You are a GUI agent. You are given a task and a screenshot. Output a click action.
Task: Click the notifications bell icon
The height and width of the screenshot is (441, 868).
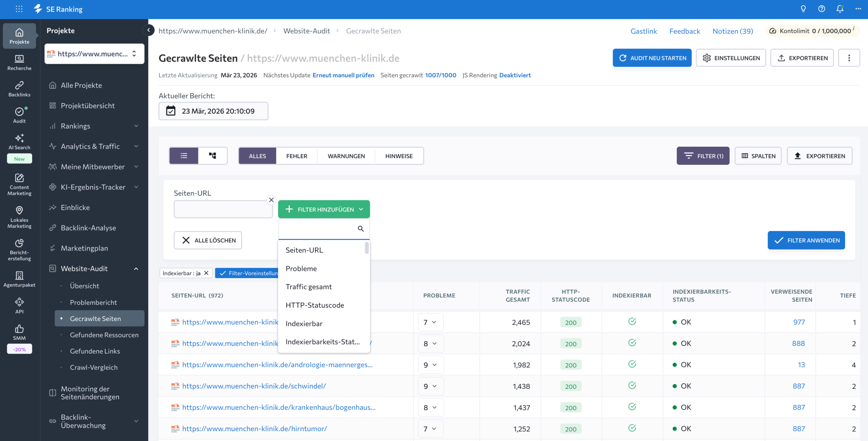point(840,9)
